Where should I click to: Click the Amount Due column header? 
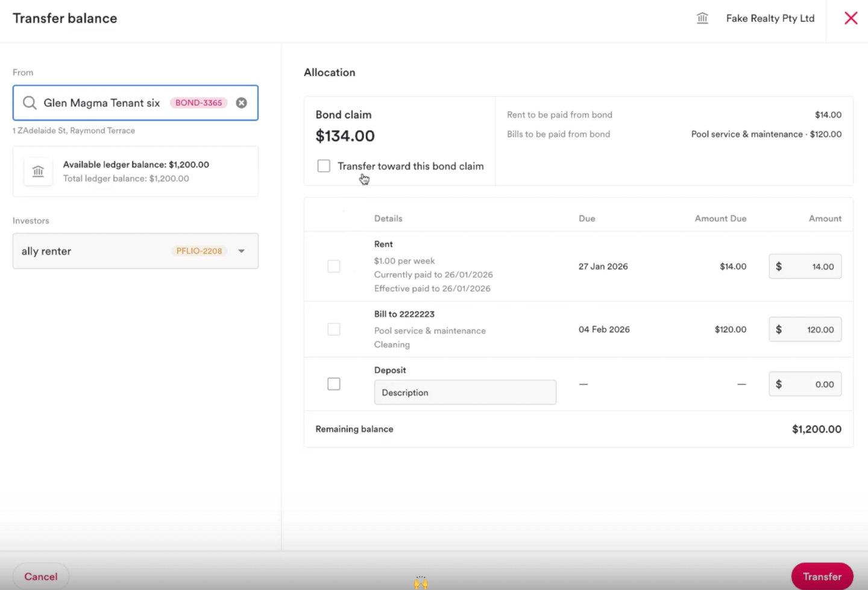click(x=720, y=218)
